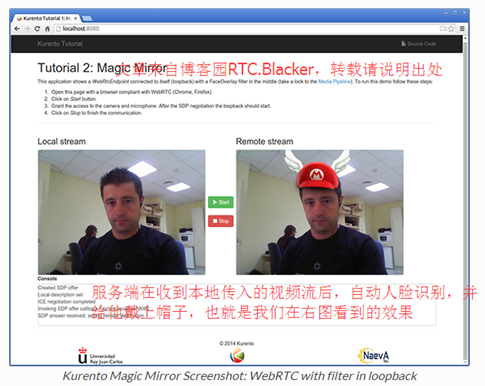Click the Remote stream video

click(320, 212)
